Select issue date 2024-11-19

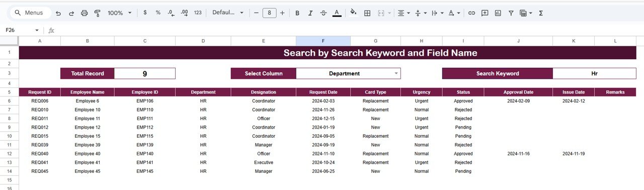pos(574,154)
